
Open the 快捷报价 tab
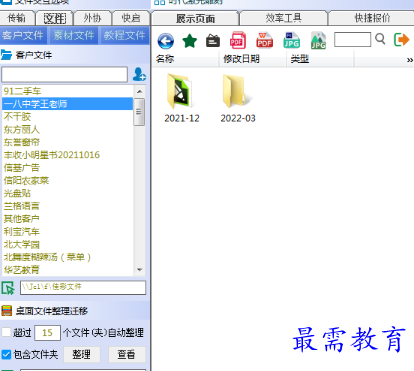(372, 18)
